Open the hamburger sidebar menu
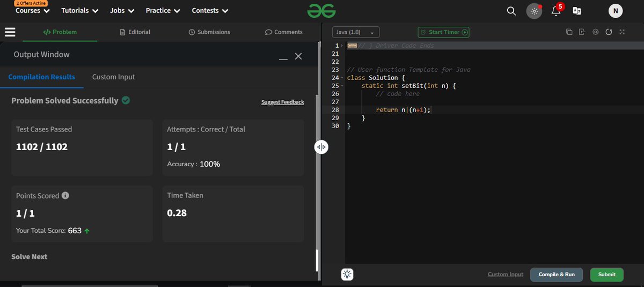 tap(10, 32)
